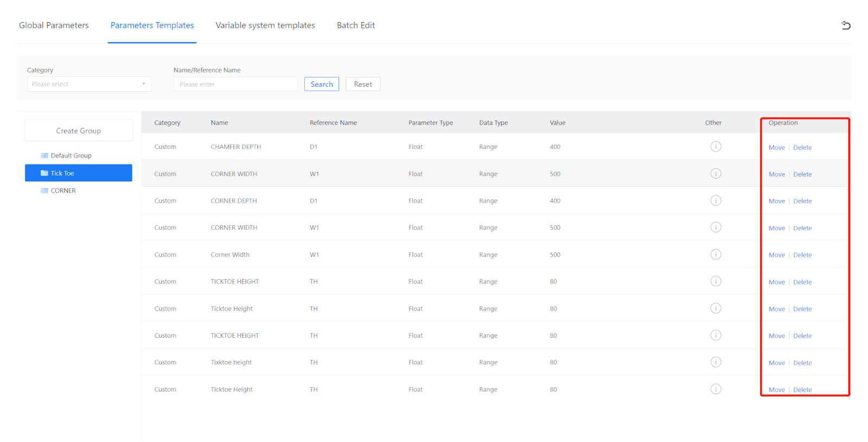Select the CORNER group in sidebar
The width and height of the screenshot is (868, 442).
click(63, 191)
